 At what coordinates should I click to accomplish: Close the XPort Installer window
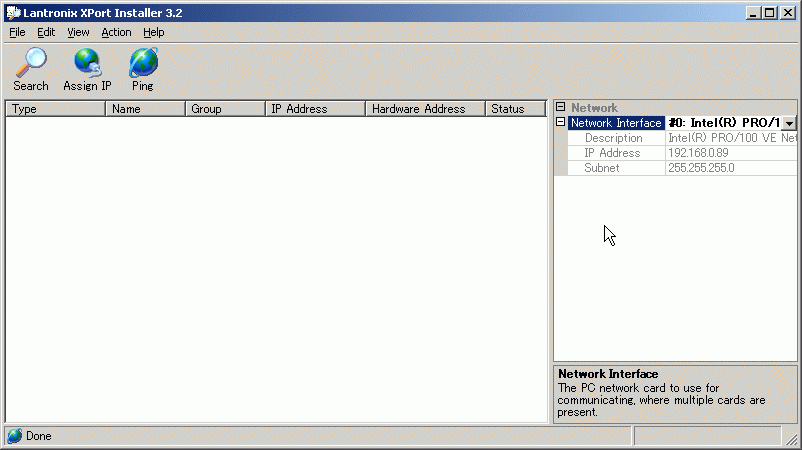coord(788,13)
